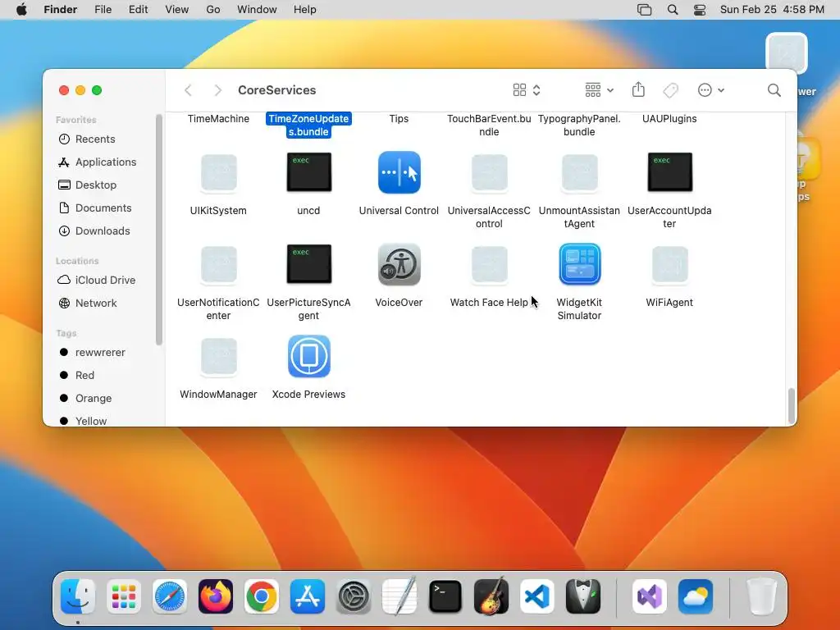Open the Group By dropdown

coord(599,90)
